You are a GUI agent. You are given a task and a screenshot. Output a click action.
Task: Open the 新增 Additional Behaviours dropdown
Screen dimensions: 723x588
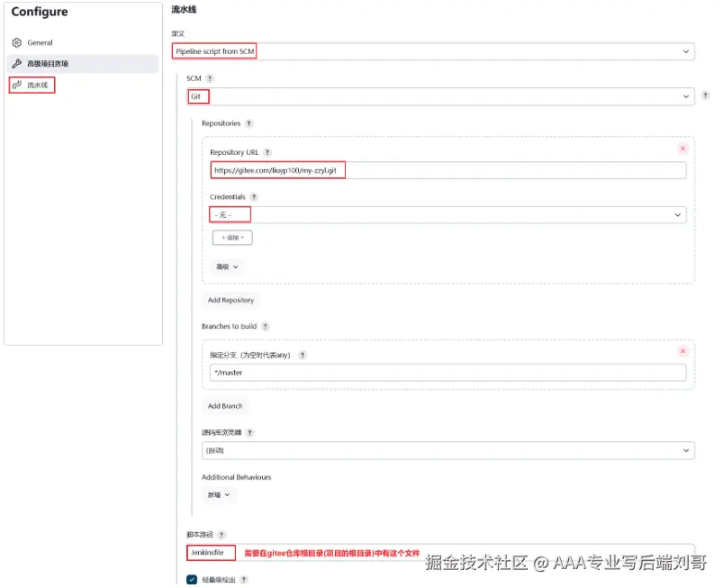[219, 495]
